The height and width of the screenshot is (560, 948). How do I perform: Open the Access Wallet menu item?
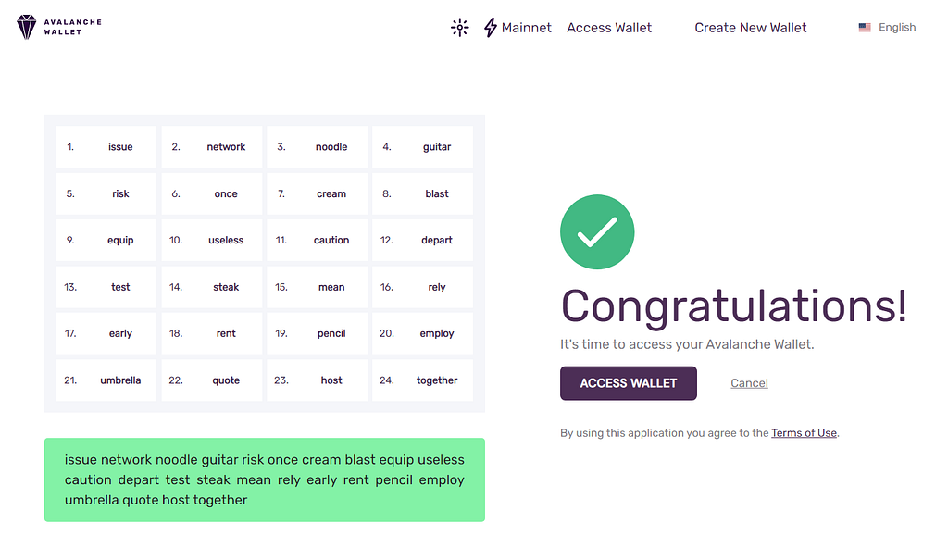coord(609,28)
